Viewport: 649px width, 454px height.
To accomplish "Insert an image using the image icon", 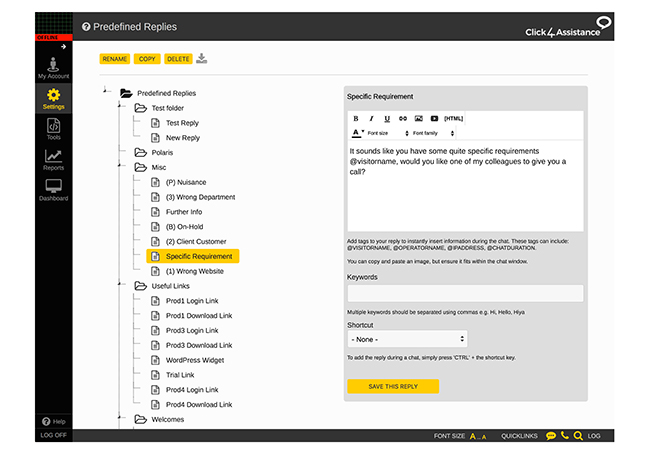I will tap(419, 118).
